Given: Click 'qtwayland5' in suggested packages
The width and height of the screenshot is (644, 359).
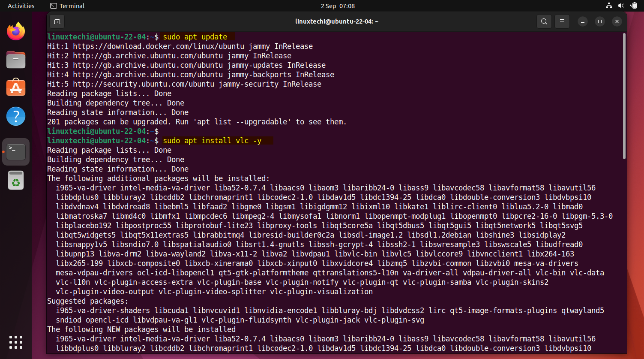Looking at the screenshot, I should pos(583,311).
